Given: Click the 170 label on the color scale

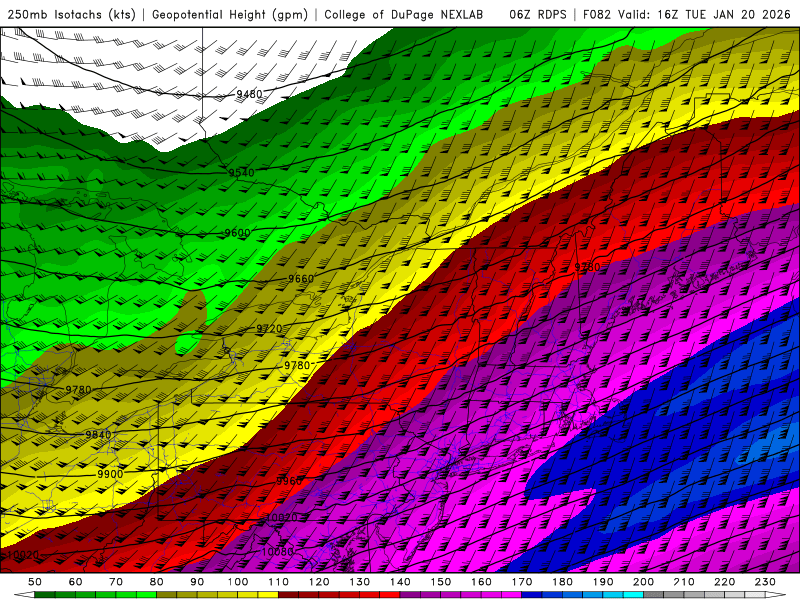Looking at the screenshot, I should [x=522, y=582].
